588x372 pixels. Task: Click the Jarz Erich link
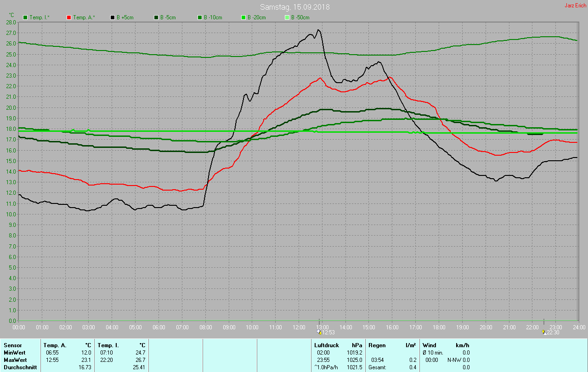(575, 6)
